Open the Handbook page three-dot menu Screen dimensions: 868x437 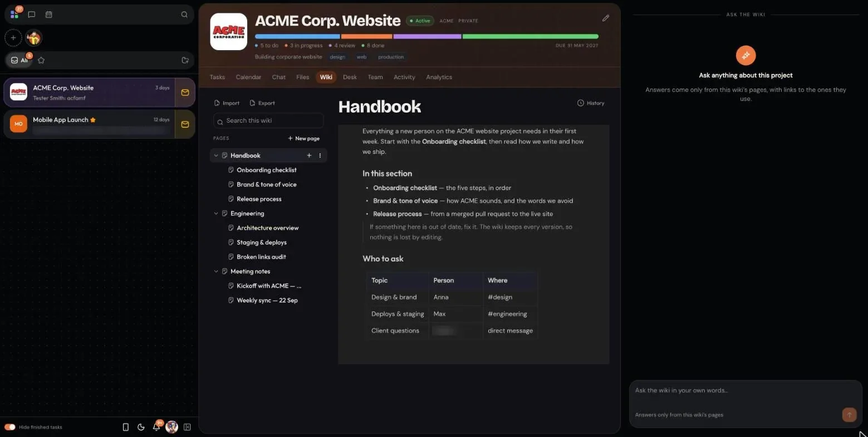tap(320, 156)
